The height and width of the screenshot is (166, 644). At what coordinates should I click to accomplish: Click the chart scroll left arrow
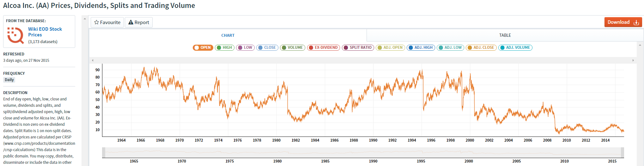93,60
